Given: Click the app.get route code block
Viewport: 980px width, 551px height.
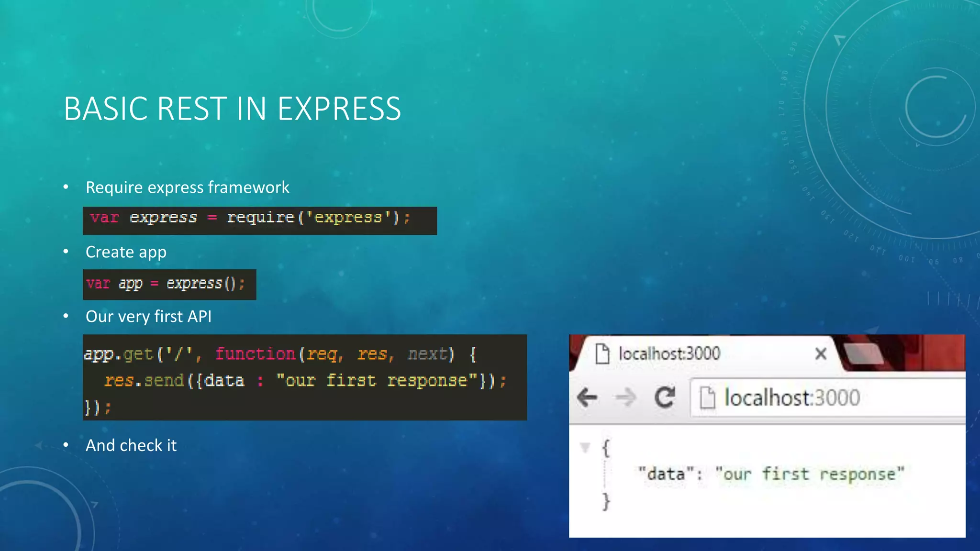Looking at the screenshot, I should (304, 377).
